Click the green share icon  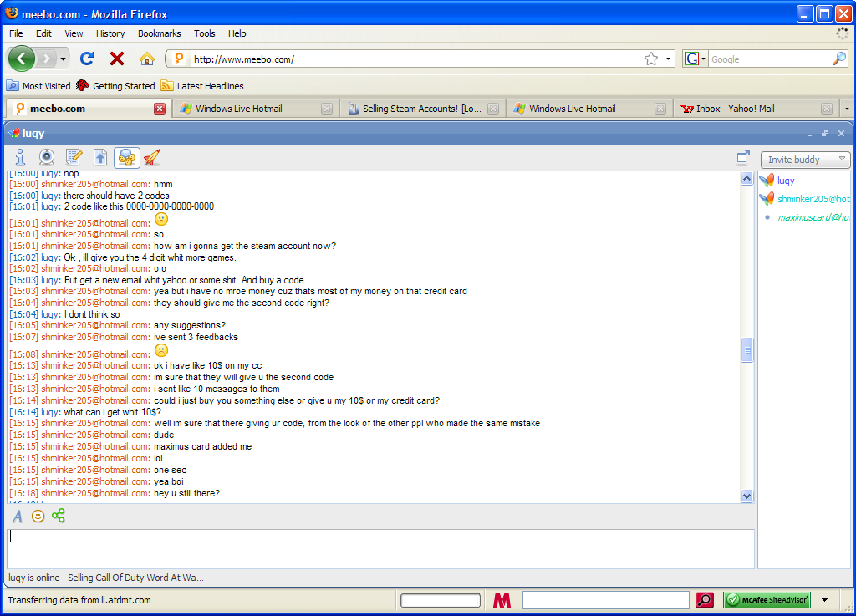point(59,516)
